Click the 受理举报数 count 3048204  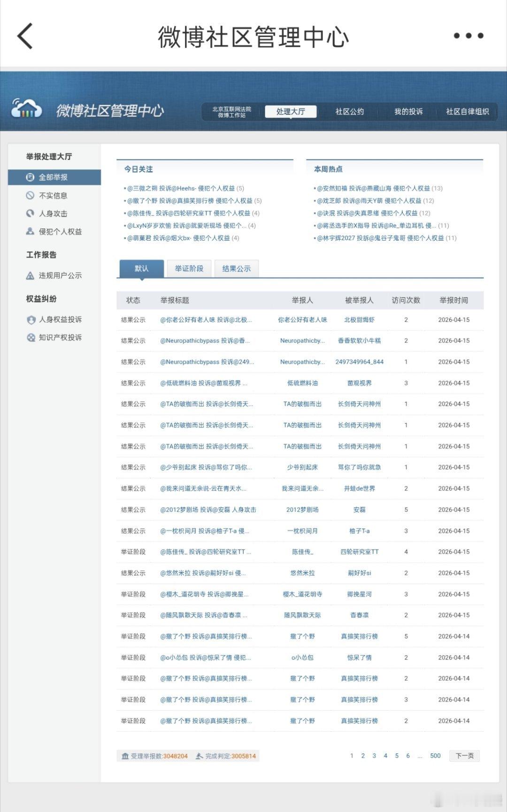coord(175,756)
